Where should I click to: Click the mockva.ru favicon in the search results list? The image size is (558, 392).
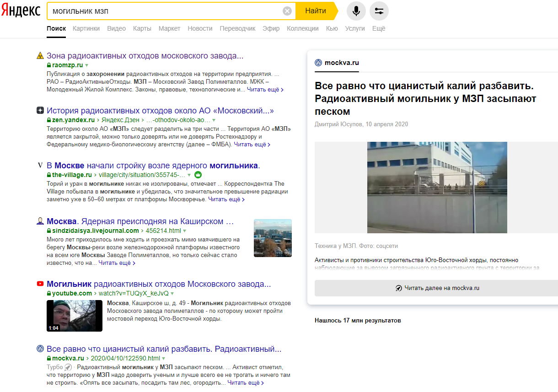(40, 349)
